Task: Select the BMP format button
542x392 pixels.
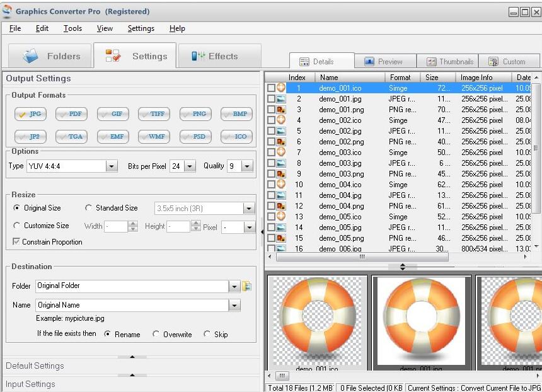Action: tap(236, 114)
